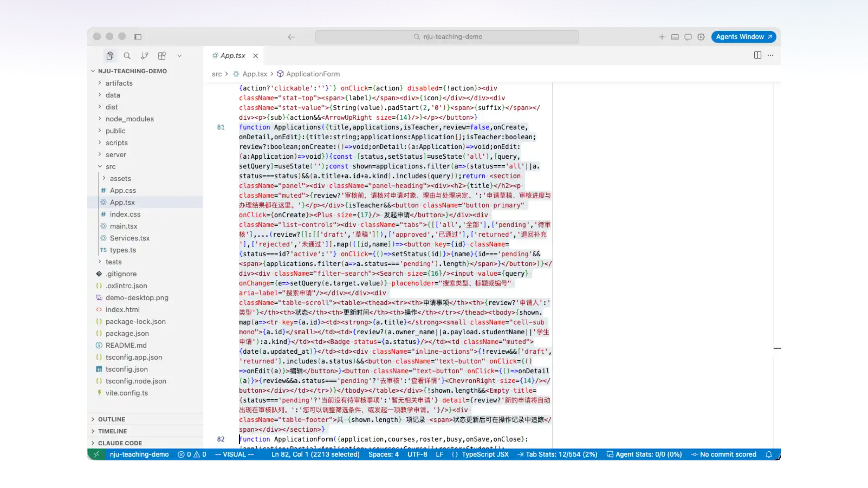Open App.css file
The image size is (868, 488).
point(123,190)
